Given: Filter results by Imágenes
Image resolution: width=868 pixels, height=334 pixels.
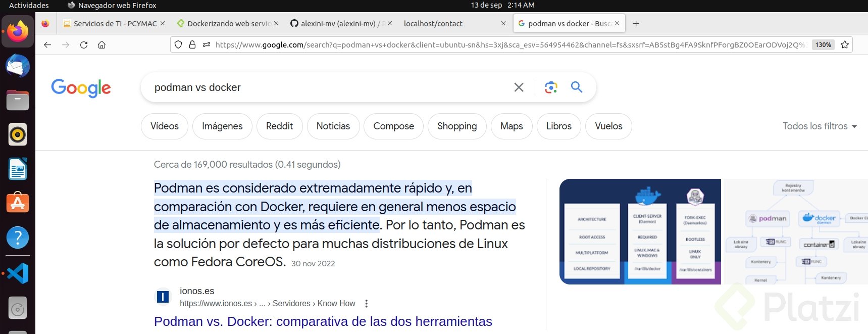Looking at the screenshot, I should [222, 126].
